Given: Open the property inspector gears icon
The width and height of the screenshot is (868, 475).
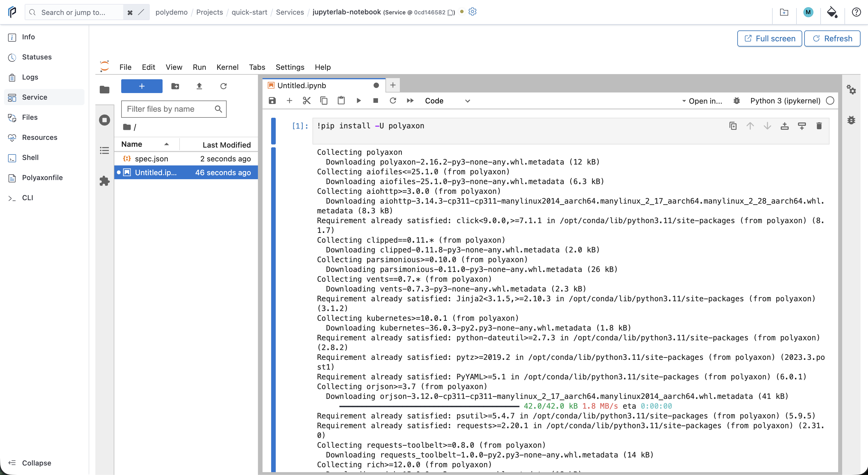Looking at the screenshot, I should coord(851,90).
